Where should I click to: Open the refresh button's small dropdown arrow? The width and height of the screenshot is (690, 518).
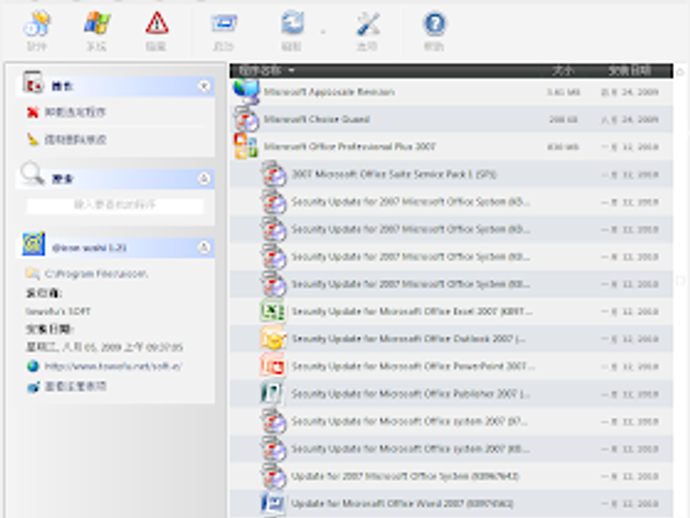[x=323, y=32]
